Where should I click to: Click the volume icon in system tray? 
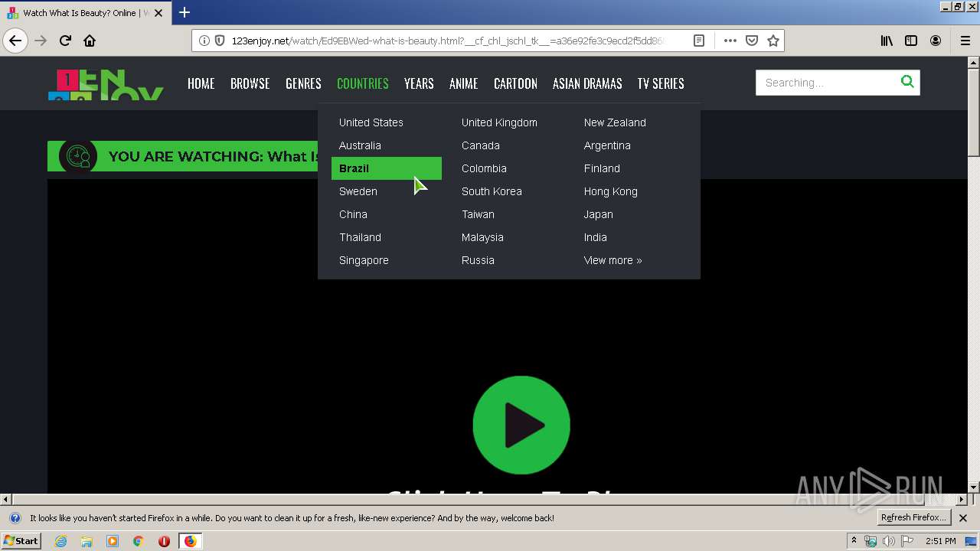pyautogui.click(x=888, y=541)
